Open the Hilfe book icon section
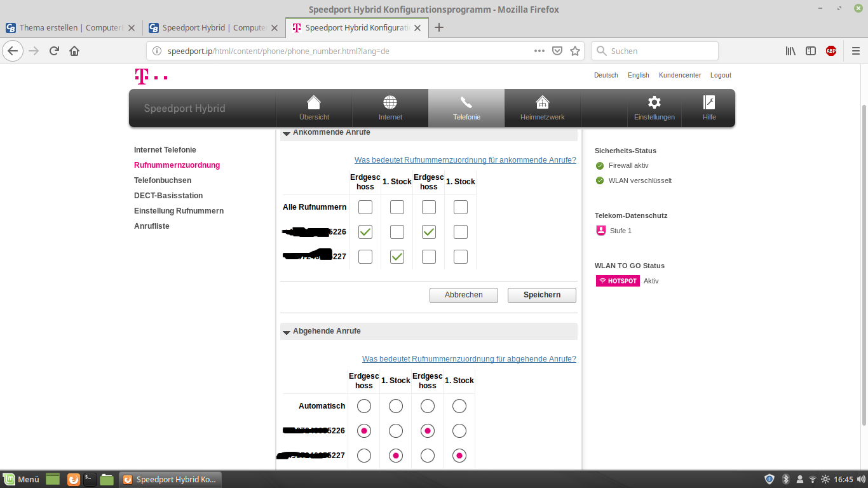 [709, 108]
